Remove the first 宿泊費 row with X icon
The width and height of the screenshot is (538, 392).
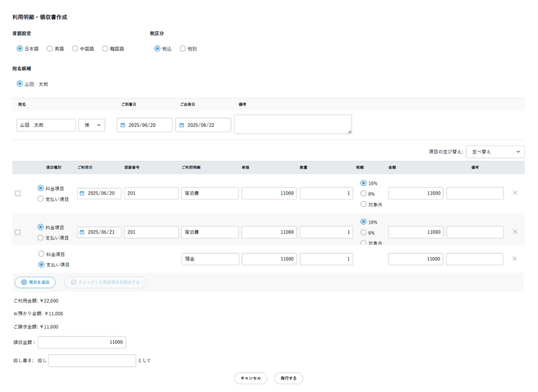pos(515,193)
